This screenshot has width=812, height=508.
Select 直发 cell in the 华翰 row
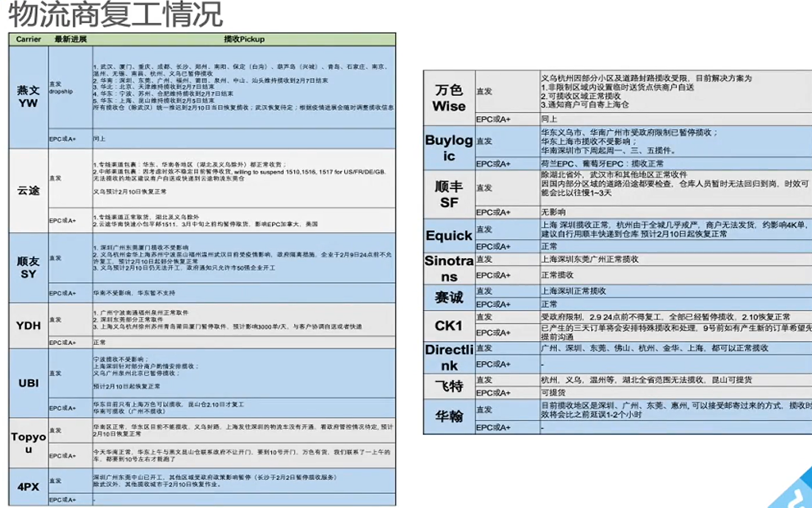click(507, 410)
